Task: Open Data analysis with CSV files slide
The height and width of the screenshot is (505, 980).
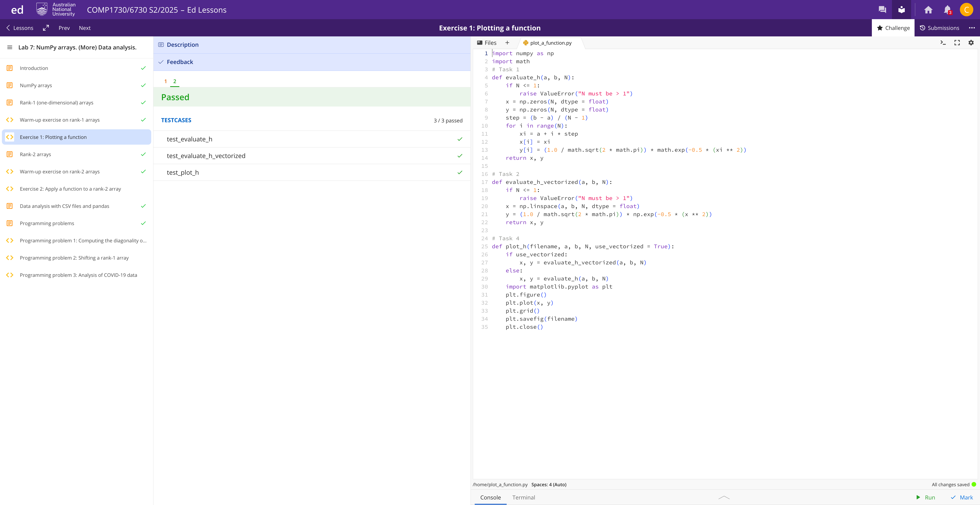Action: click(77, 206)
